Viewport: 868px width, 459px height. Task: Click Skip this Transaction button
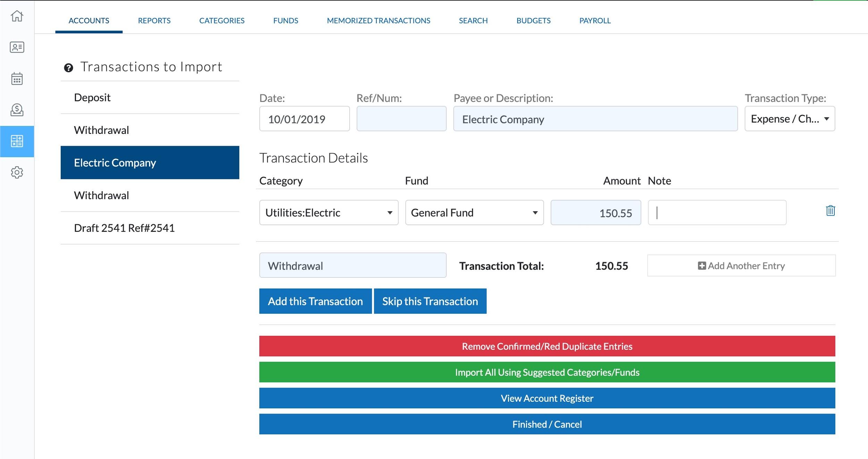click(431, 301)
